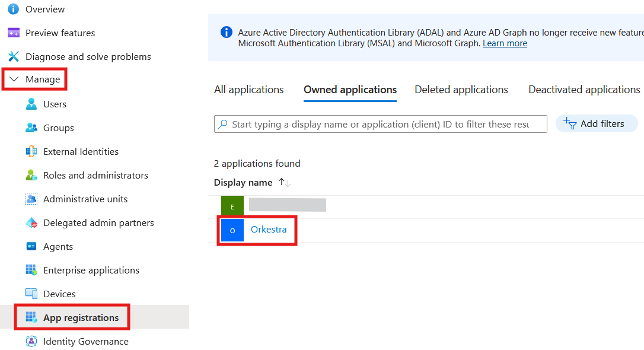Screen dimensions: 644x350
Task: Click the App registrations grid icon
Action: 31,317
